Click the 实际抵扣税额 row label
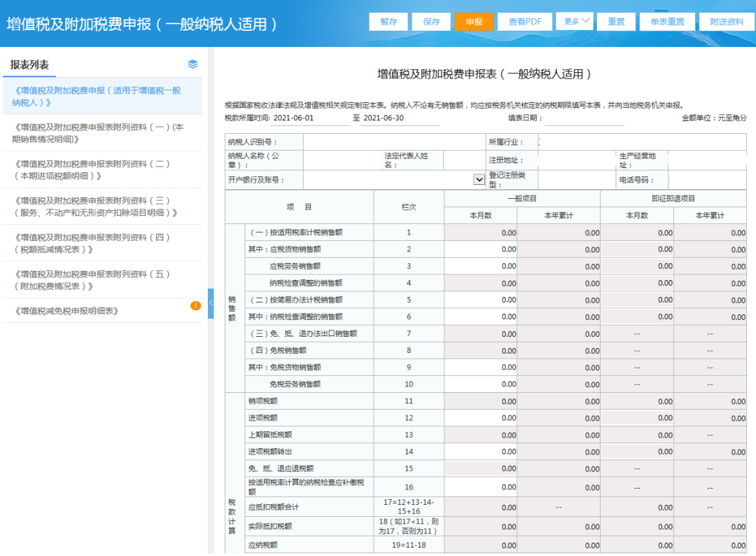 270,527
